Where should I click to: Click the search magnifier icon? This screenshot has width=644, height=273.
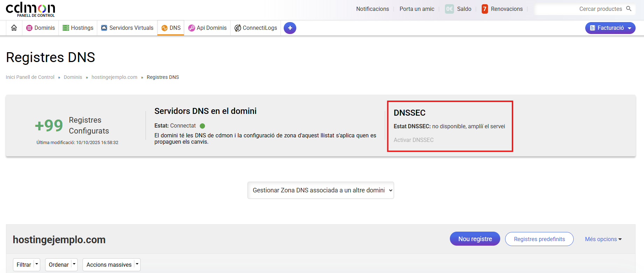pyautogui.click(x=629, y=9)
